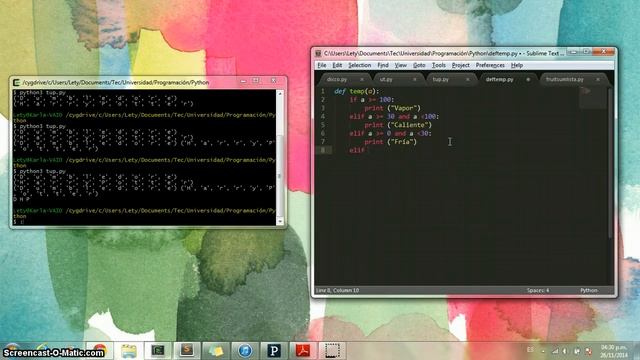Maximize the Cygwin terminal window
The height and width of the screenshot is (360, 640).
256,81
